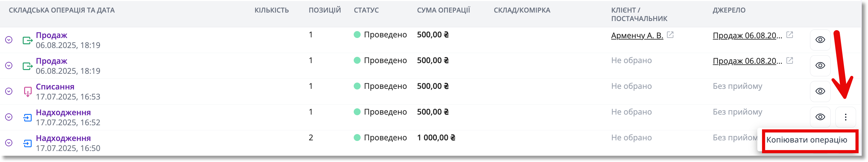The height and width of the screenshot is (162, 868).
Task: Expand the Списання row with its chevron
Action: (x=9, y=91)
